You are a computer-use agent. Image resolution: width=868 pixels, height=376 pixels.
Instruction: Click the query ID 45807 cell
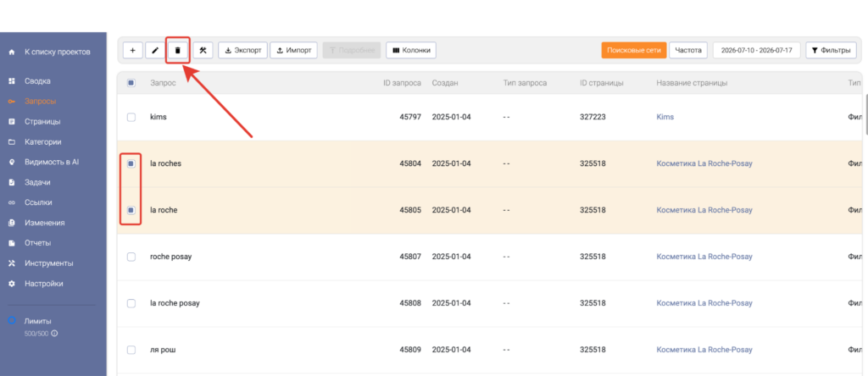pos(410,257)
